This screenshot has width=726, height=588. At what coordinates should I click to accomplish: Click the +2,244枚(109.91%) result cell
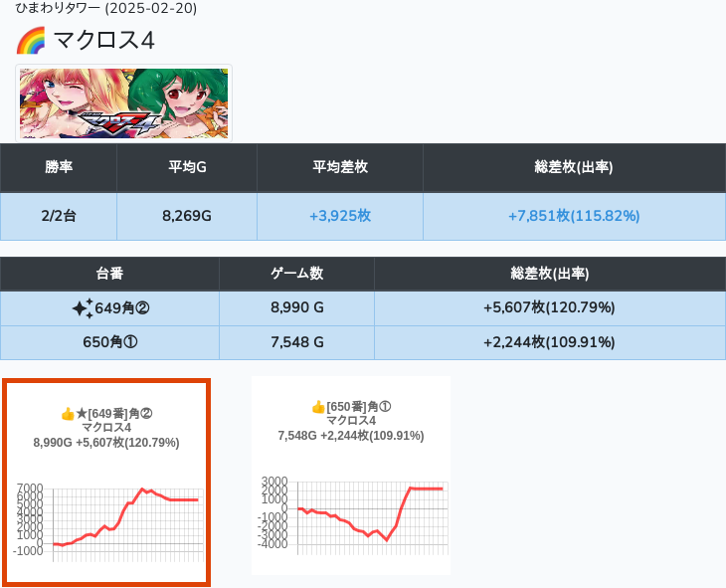point(549,342)
